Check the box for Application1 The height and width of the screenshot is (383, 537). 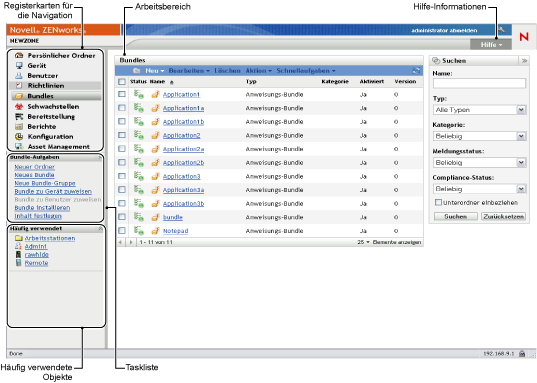point(122,94)
